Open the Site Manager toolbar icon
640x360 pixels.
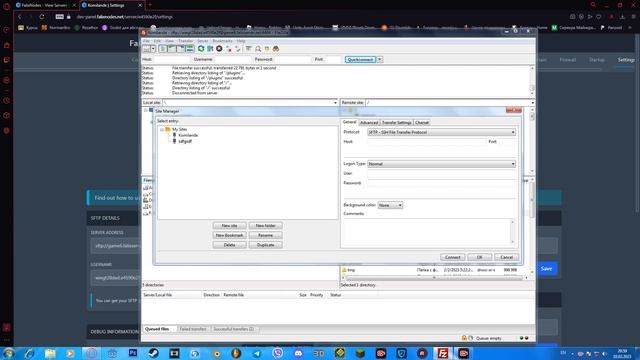pyautogui.click(x=147, y=49)
